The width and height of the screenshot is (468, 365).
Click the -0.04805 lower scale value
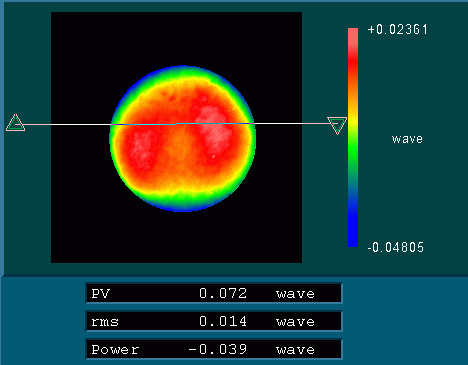tap(396, 247)
